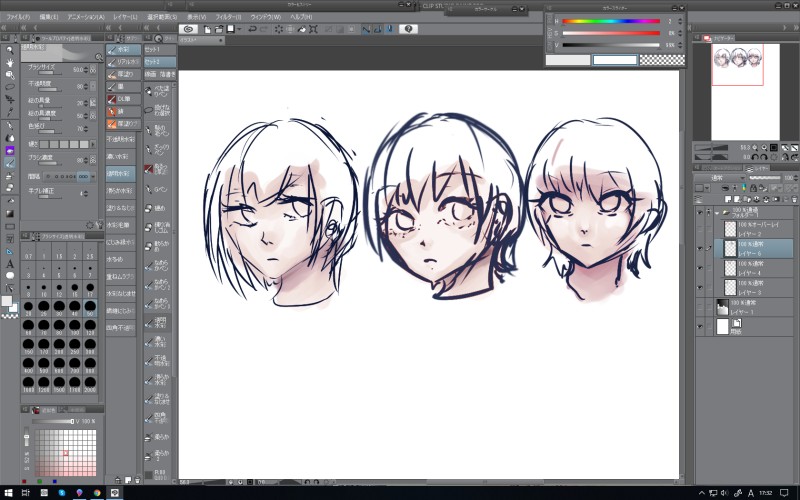Open save icon dropdown arrow in toolbar
Image resolution: width=800 pixels, height=500 pixels.
tap(239, 29)
